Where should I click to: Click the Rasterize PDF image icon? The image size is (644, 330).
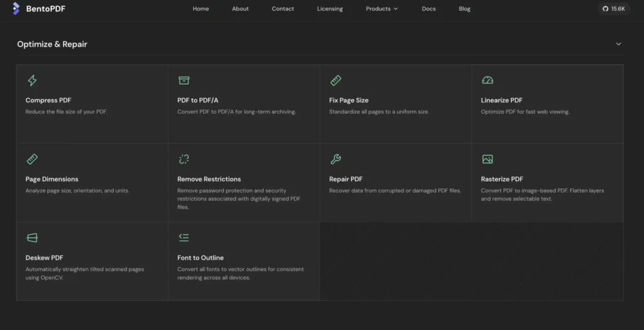click(487, 159)
